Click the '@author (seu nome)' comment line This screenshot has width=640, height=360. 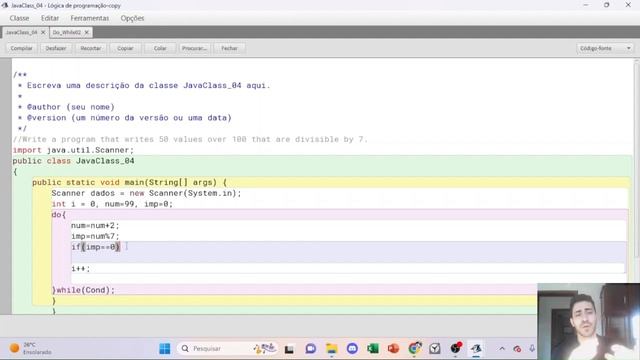tap(67, 107)
